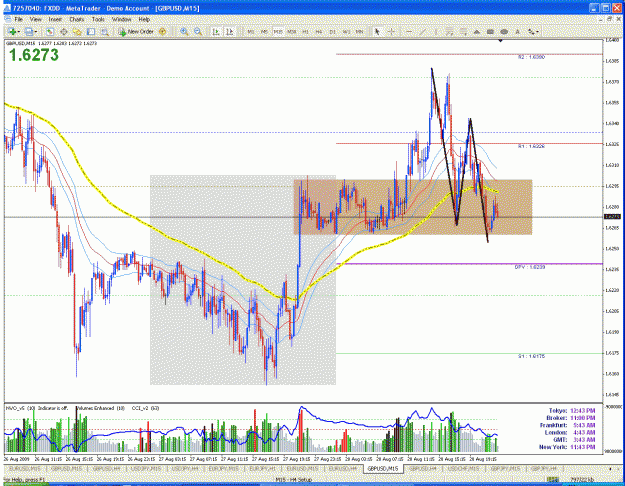Expand the arrows tool dropdown arrow
Viewport: 625px width, 486px height.
[x=538, y=31]
